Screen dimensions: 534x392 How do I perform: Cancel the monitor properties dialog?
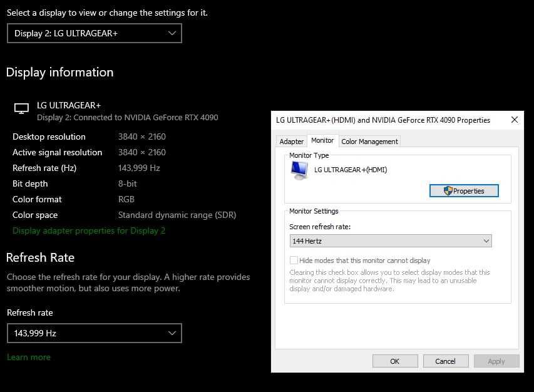click(x=445, y=361)
